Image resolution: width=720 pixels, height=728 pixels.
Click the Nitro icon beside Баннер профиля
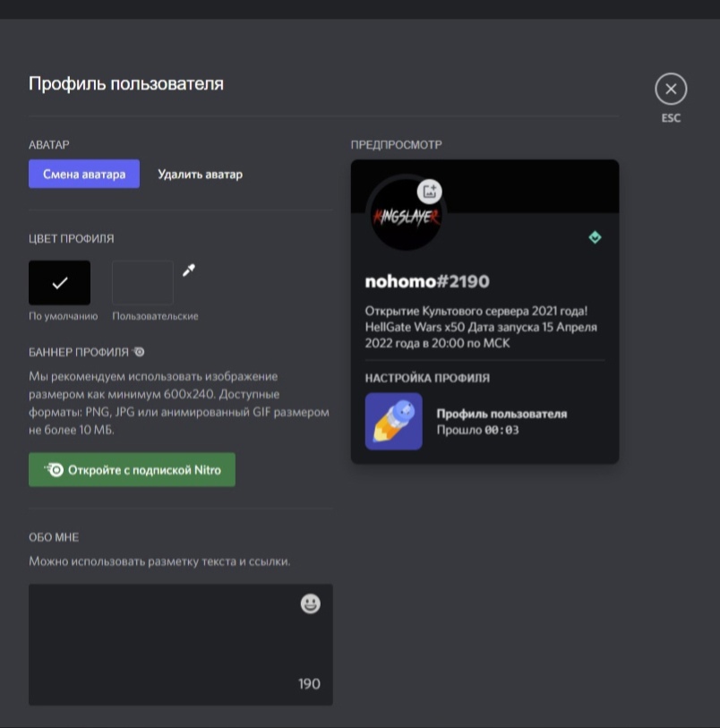(x=138, y=352)
